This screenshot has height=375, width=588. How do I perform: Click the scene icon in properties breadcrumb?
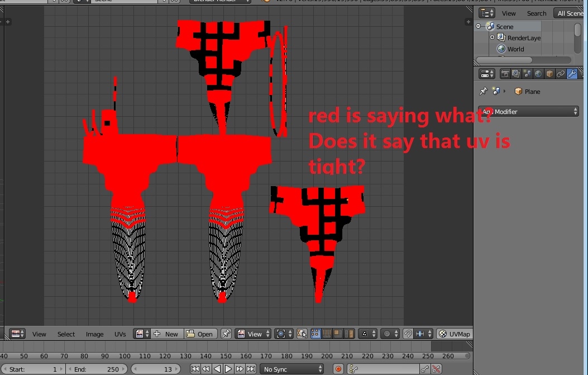pos(496,91)
